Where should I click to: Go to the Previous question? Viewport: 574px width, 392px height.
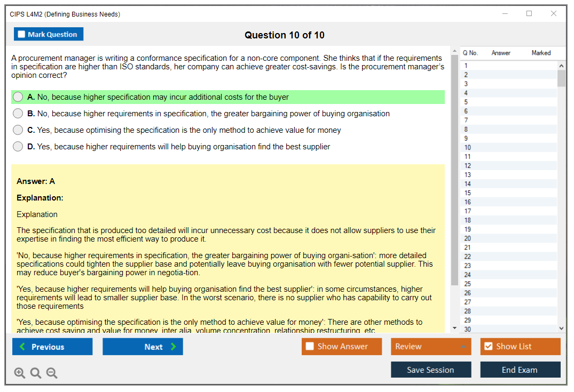[x=52, y=347]
